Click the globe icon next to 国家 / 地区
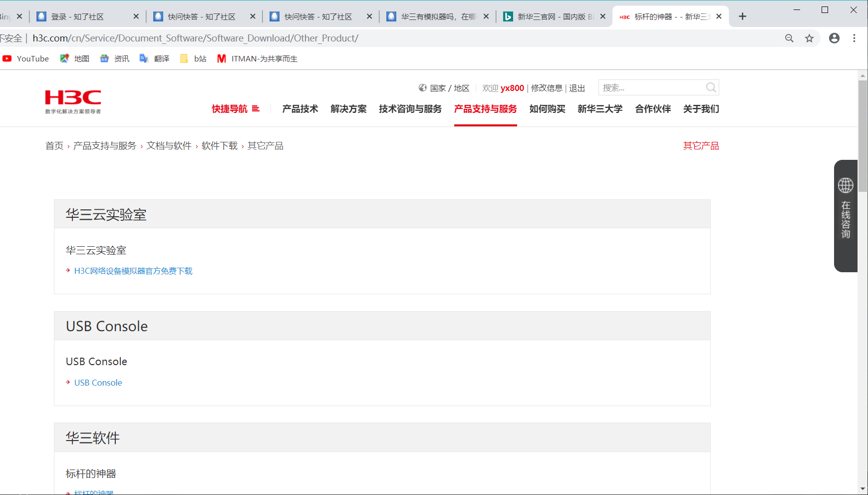 coord(422,88)
